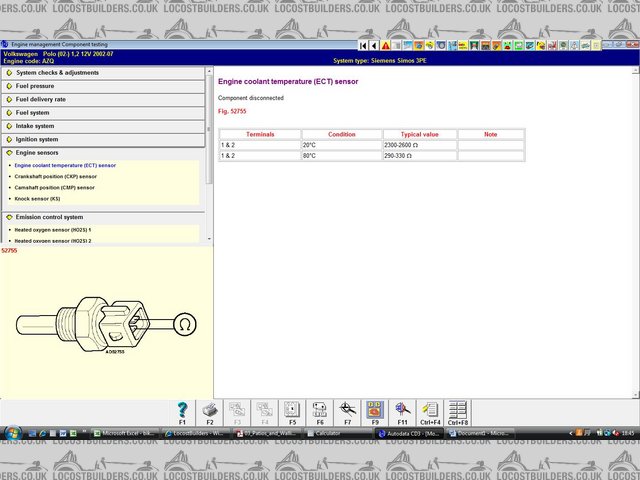The width and height of the screenshot is (640, 480).
Task: Select Camshaft position (CMP) sensor item
Action: point(54,188)
